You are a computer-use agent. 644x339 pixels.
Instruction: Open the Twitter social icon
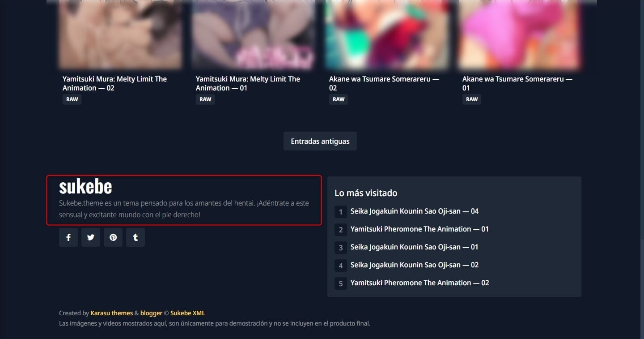[x=91, y=237]
